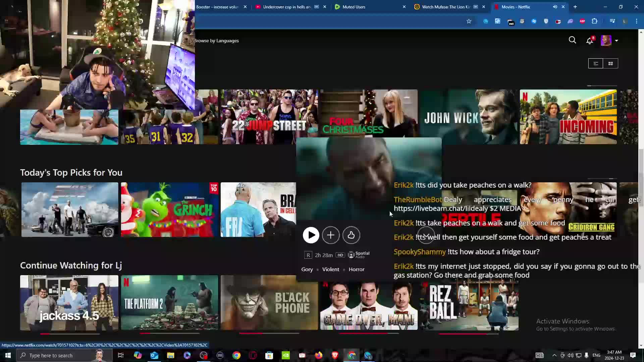
Task: Open shield extension icon in toolbar
Action: point(546,21)
